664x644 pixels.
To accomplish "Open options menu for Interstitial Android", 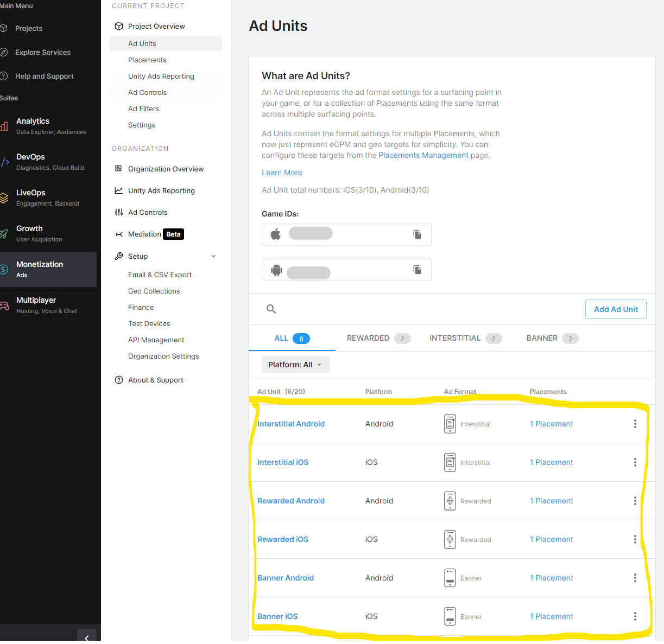I will click(635, 424).
